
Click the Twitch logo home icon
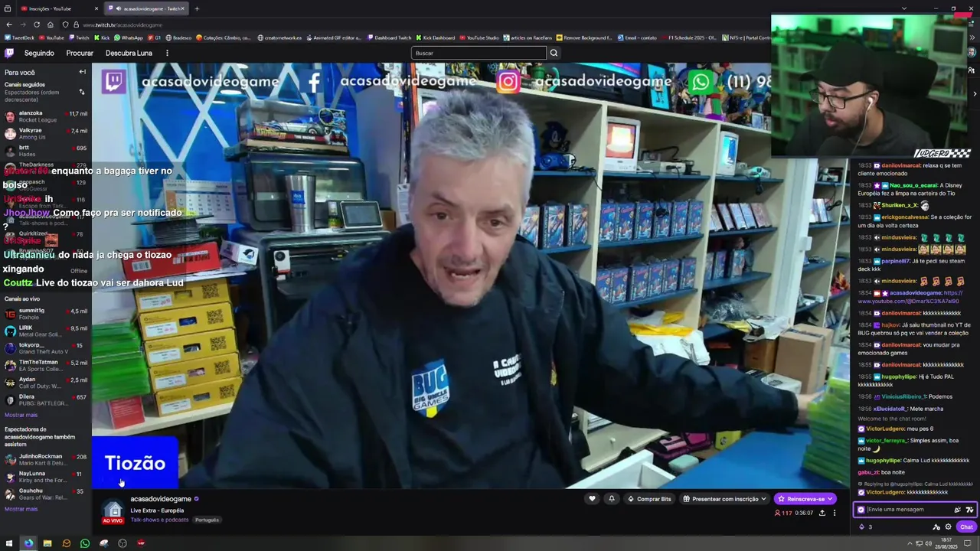pos(9,53)
